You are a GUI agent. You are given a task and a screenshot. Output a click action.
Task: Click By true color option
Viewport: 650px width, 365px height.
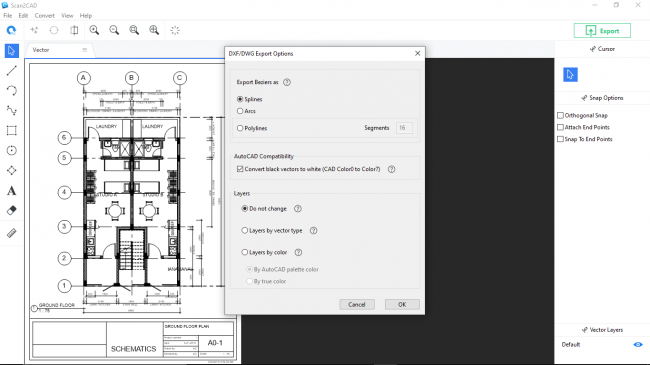point(267,281)
